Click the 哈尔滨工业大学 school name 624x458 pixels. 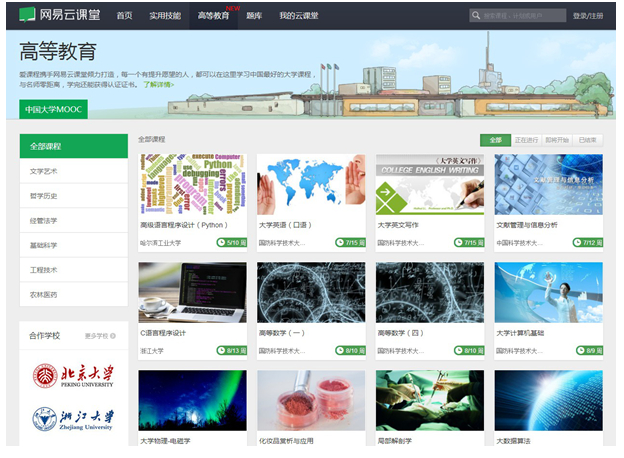click(160, 243)
